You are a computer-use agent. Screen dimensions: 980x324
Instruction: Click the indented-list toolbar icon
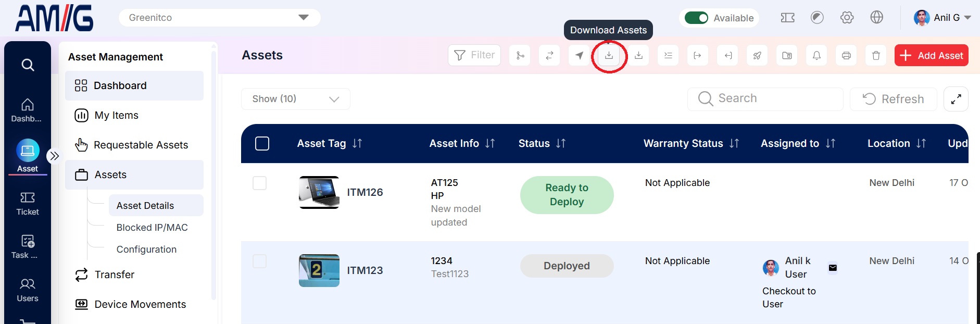coord(668,55)
